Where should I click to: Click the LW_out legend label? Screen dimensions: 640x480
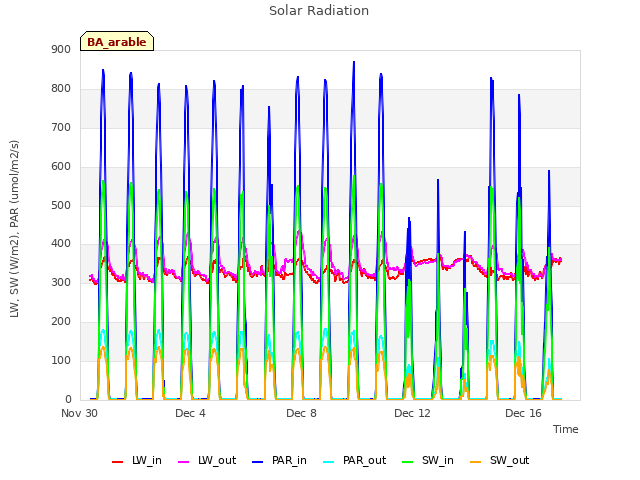click(217, 460)
